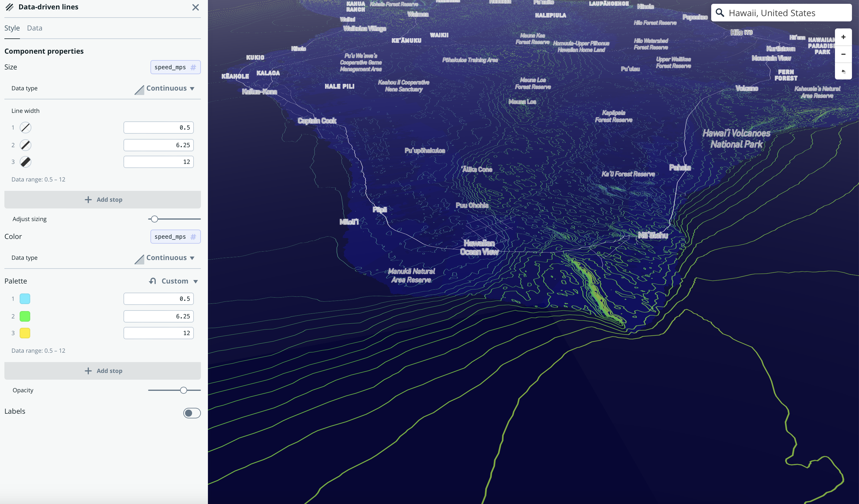Screen dimensions: 859x504
Task: Click the Opacity slider handle
Action: pos(183,390)
